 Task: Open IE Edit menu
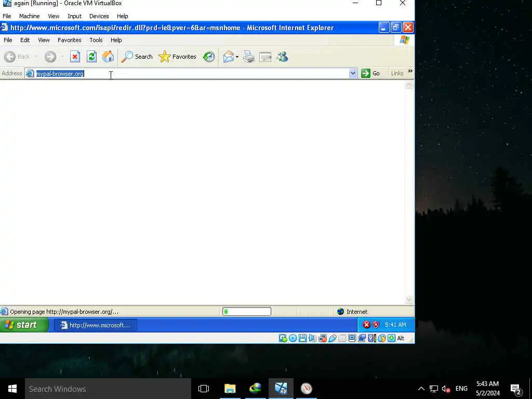point(25,40)
